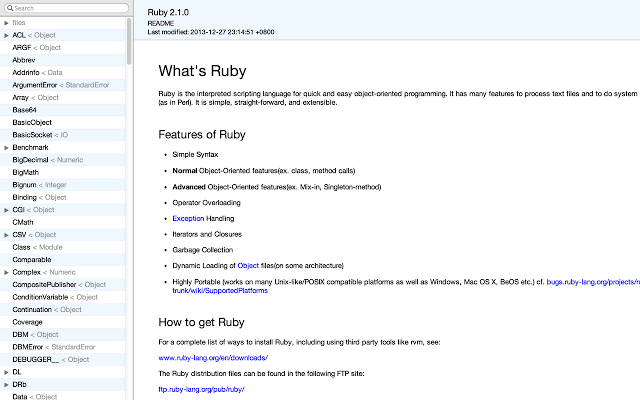Screen dimensions: 640x400
Task: Expand the CSV class node
Action: [x=6, y=235]
